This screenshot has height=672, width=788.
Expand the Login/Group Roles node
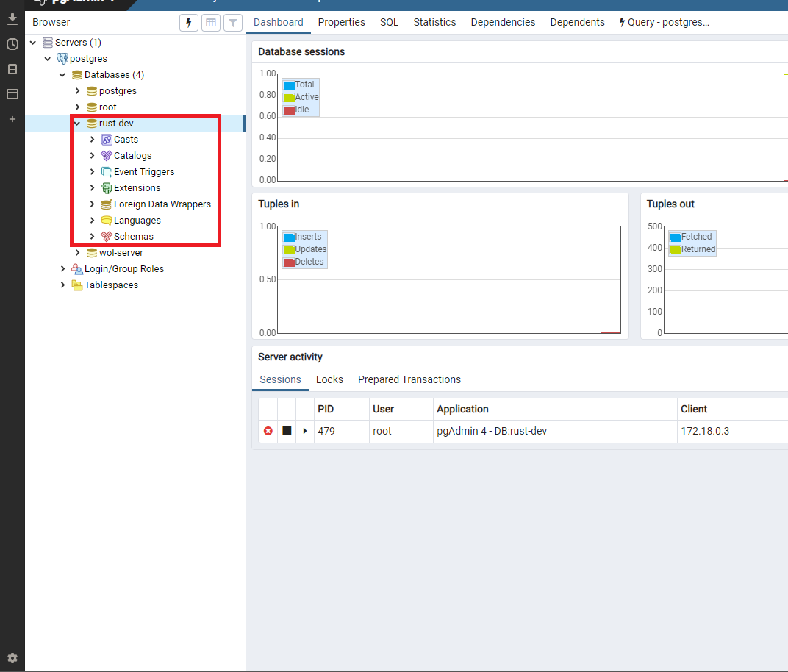point(62,269)
